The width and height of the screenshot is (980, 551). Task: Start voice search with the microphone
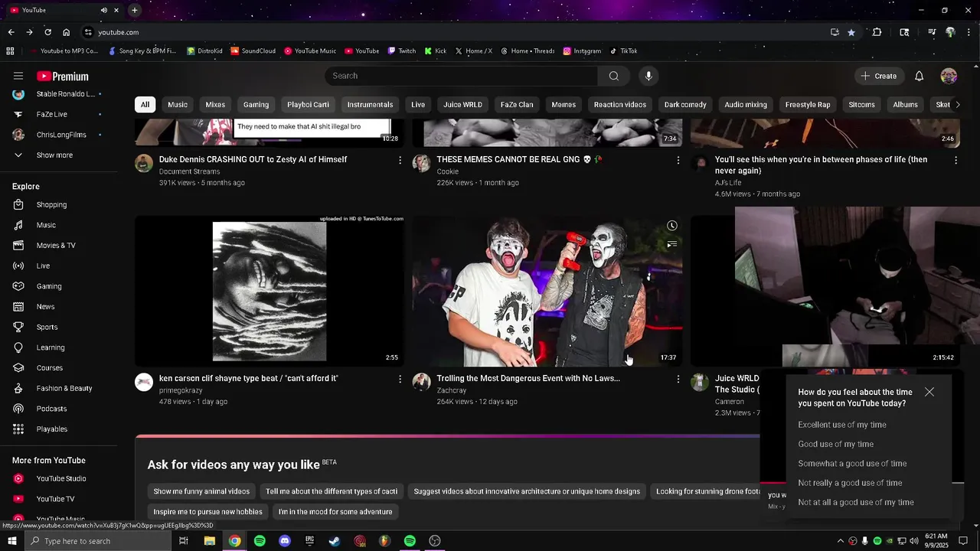pyautogui.click(x=648, y=76)
